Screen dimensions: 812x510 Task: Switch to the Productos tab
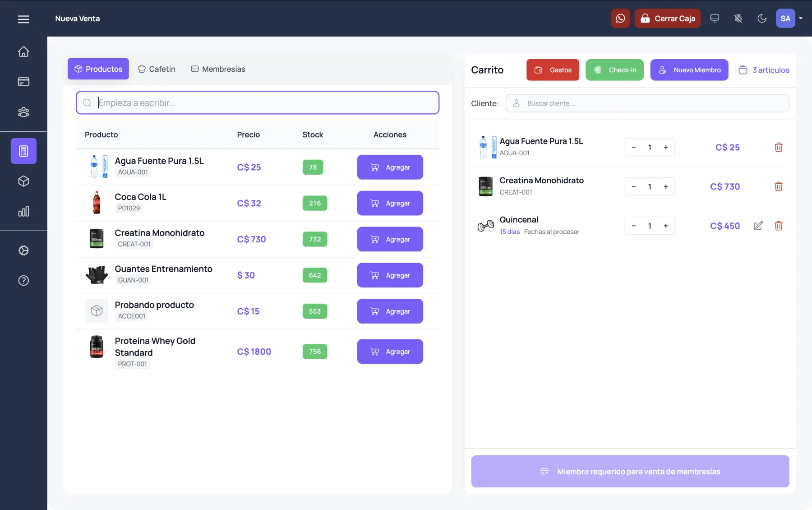click(x=98, y=69)
